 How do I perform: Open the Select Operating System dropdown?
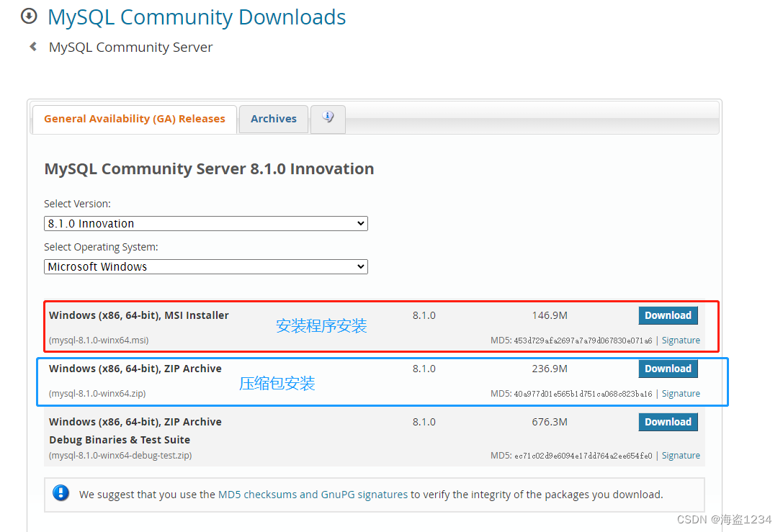click(206, 266)
